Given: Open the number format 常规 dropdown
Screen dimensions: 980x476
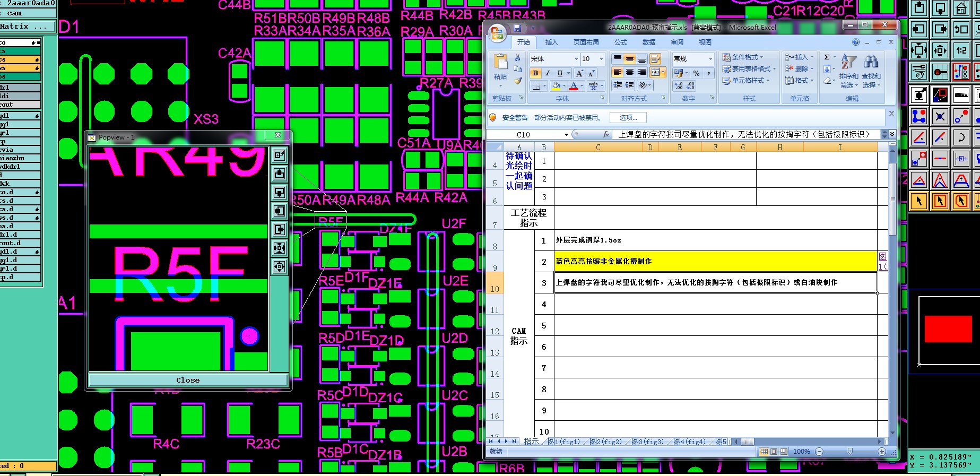Looking at the screenshot, I should point(710,59).
